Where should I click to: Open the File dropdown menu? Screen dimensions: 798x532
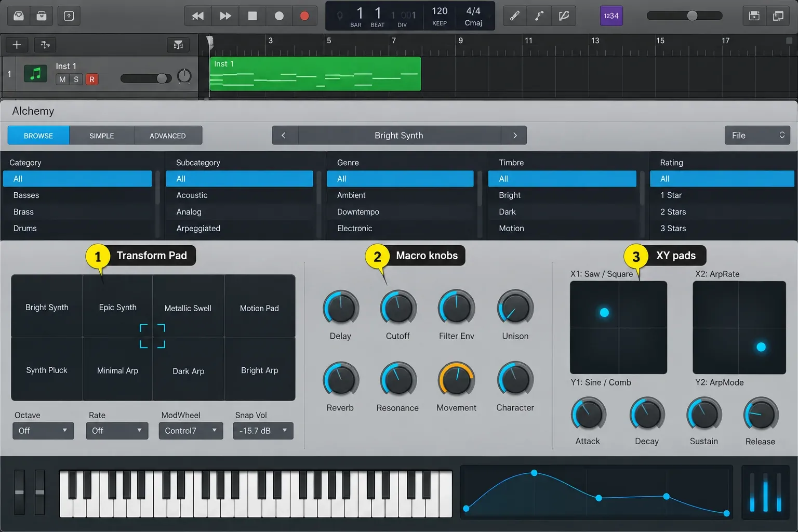coord(757,136)
